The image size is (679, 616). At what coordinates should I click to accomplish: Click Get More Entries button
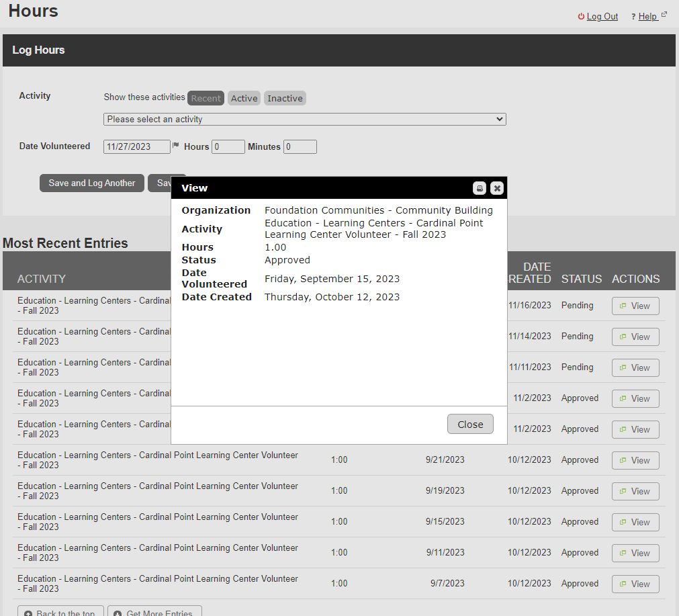click(x=154, y=612)
